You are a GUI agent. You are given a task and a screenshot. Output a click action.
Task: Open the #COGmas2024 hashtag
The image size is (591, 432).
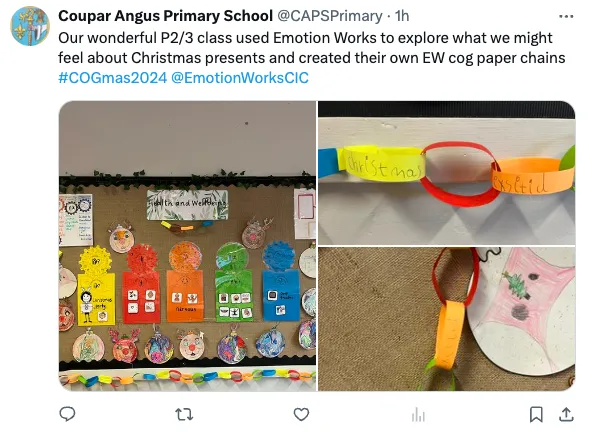point(112,78)
